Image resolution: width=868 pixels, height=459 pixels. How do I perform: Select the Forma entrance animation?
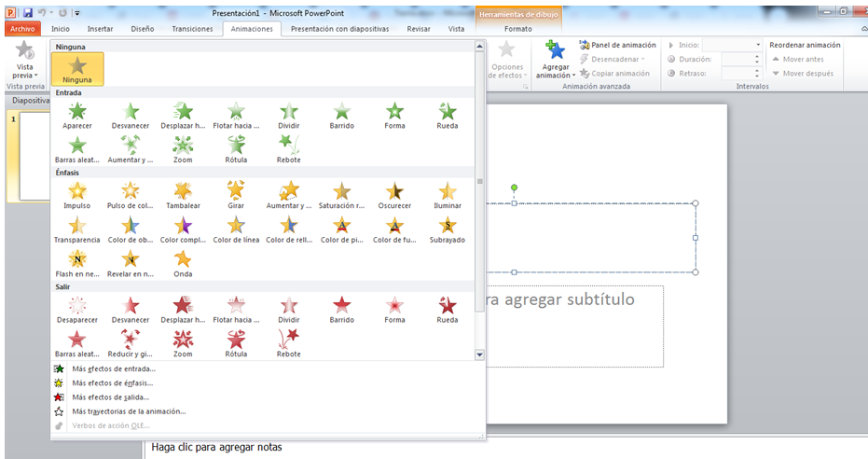[394, 116]
